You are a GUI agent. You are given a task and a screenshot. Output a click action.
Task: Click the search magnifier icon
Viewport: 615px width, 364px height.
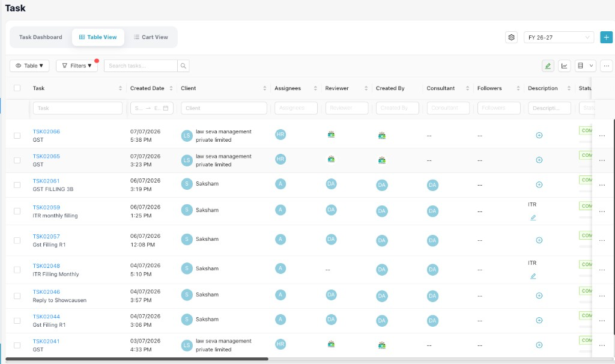pyautogui.click(x=183, y=66)
